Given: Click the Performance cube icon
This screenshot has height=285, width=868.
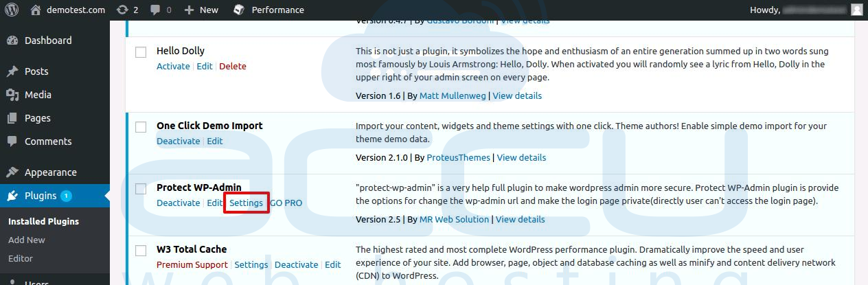Looking at the screenshot, I should [238, 10].
